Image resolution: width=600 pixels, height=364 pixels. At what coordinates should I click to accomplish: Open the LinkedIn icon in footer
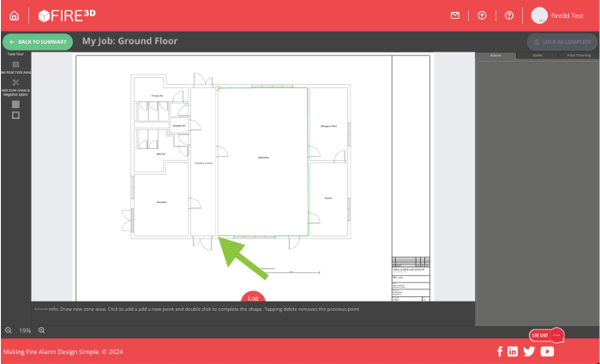(x=513, y=351)
